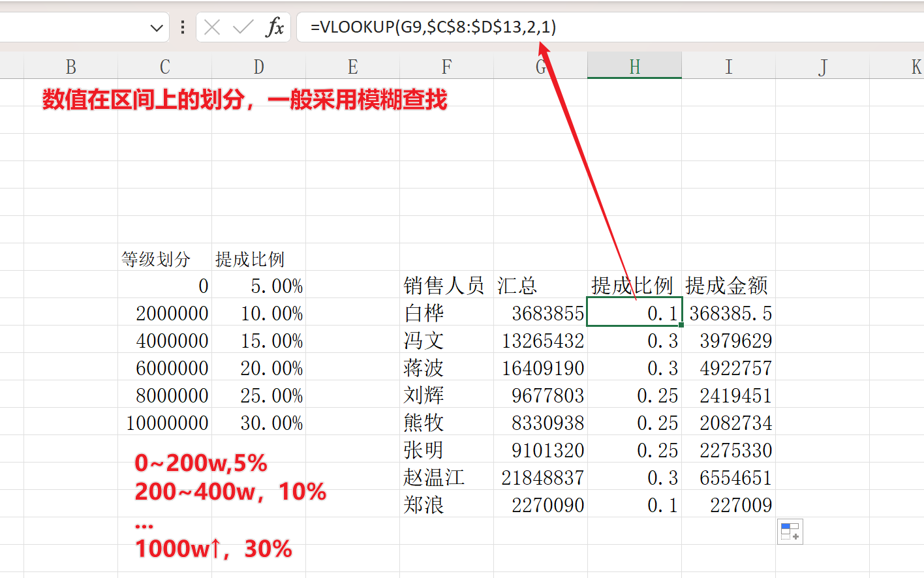This screenshot has width=924, height=578.
Task: Confirm the entry with the checkmark icon
Action: [x=242, y=27]
